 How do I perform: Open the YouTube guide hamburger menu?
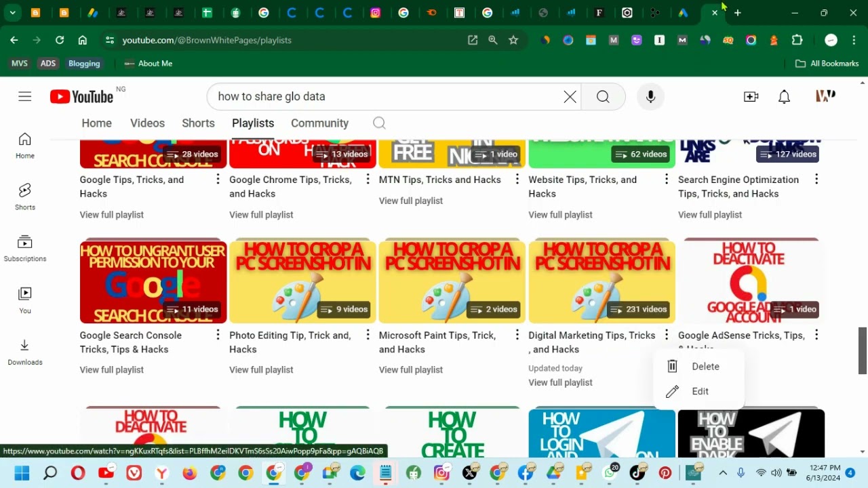tap(25, 96)
